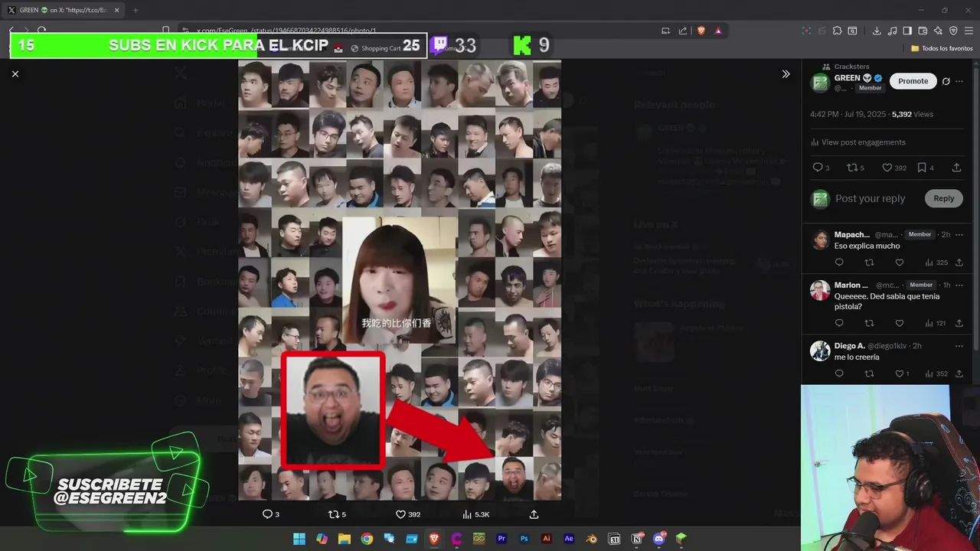Open the browser hamburger menu
This screenshot has height=551, width=980.
[969, 31]
